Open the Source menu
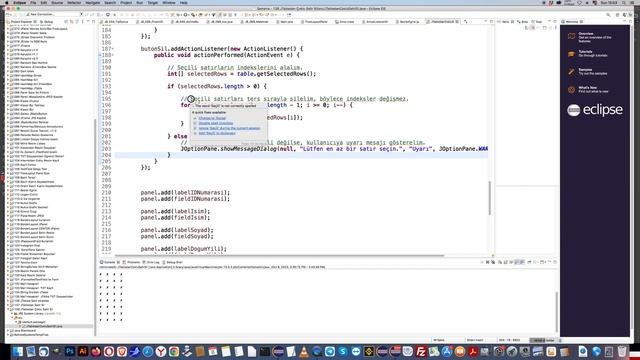The height and width of the screenshot is (360, 640). pyautogui.click(x=57, y=2)
